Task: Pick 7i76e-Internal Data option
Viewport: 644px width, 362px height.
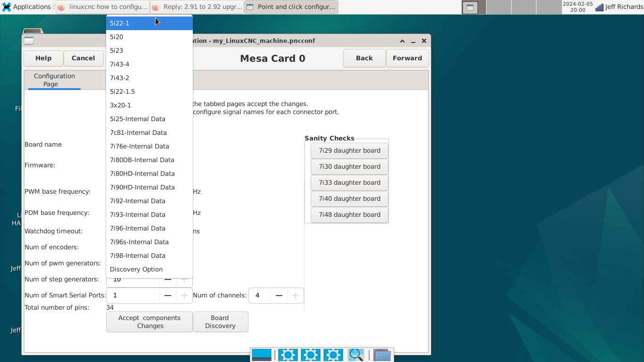Action: tap(149, 146)
